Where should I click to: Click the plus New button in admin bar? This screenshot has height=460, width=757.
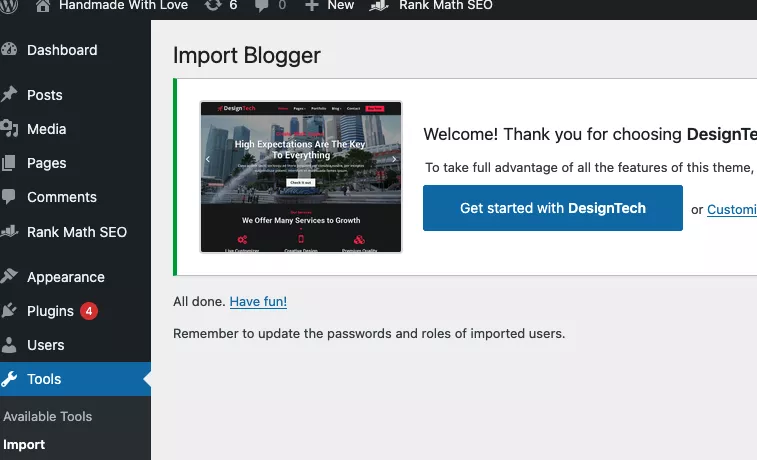329,5
